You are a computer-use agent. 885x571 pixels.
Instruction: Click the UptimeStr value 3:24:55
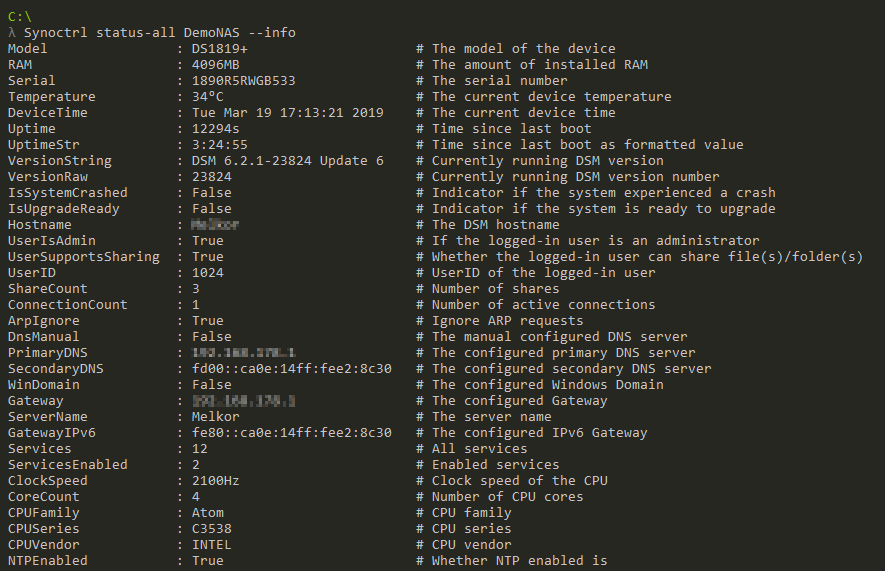219,145
